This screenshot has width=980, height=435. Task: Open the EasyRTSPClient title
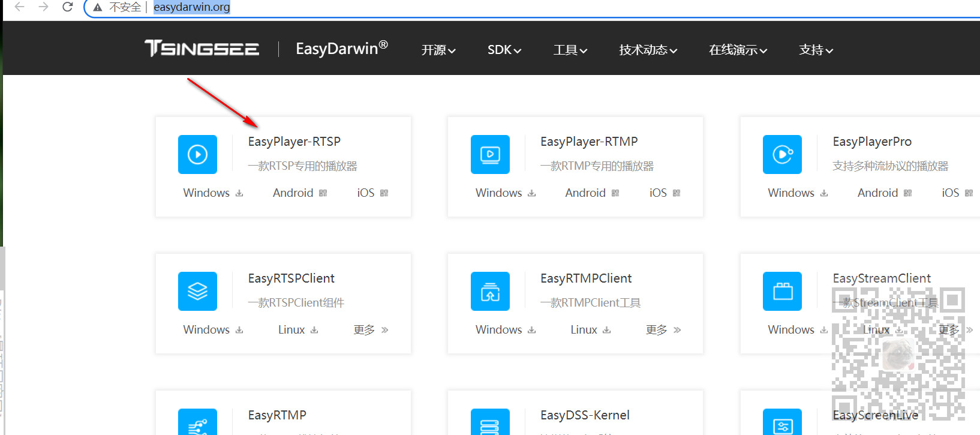point(291,278)
